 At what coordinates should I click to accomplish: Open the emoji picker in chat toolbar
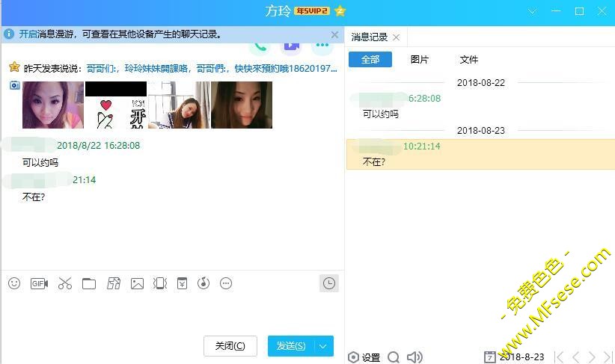point(13,283)
